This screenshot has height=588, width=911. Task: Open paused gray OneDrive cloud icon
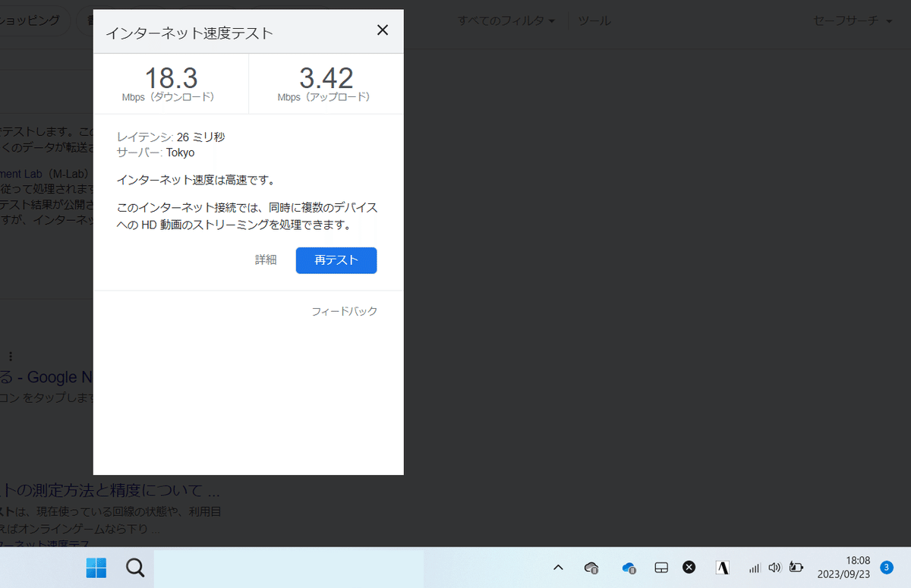click(x=591, y=568)
